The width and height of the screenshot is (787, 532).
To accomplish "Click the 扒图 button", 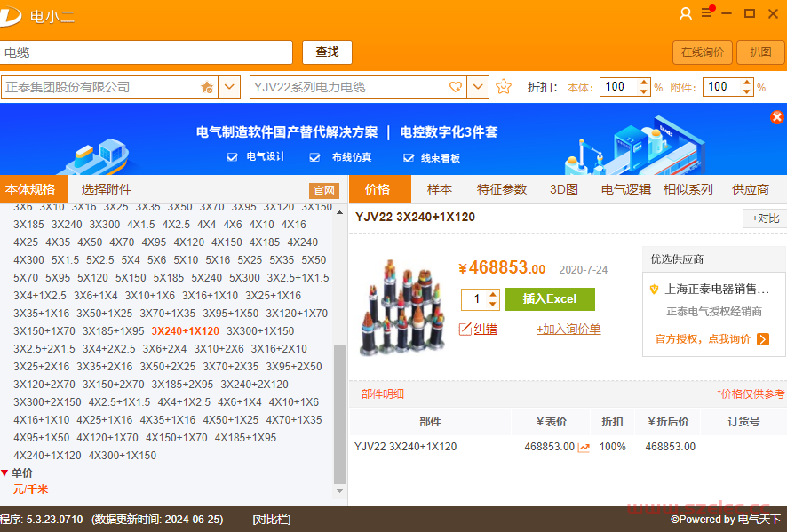I will coord(760,52).
